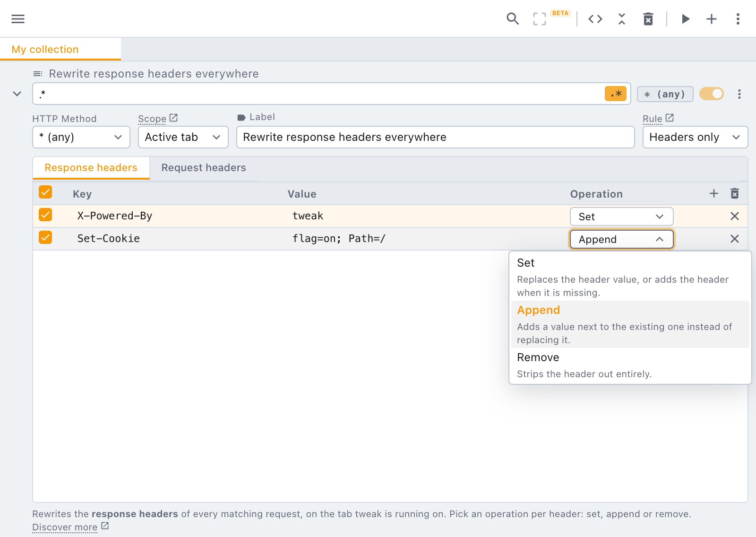This screenshot has height=537, width=756.
Task: Open the hamburger main menu
Action: 18,19
